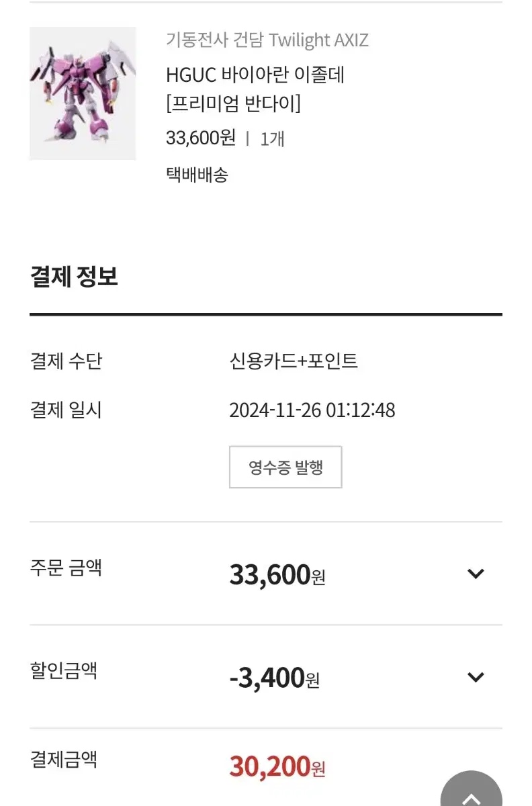Click the payment date 2024-11-26 01:12:48
The width and height of the screenshot is (532, 806).
coord(312,410)
